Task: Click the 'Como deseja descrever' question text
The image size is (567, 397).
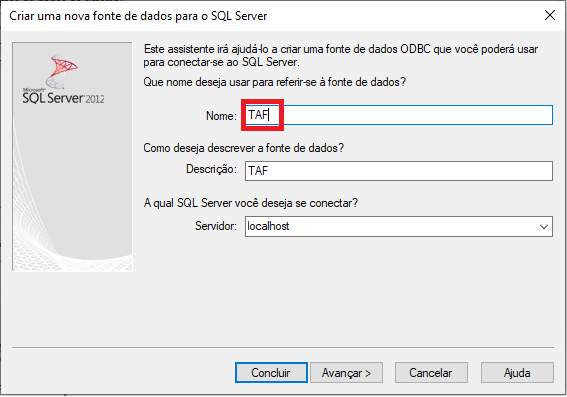Action: [x=243, y=148]
